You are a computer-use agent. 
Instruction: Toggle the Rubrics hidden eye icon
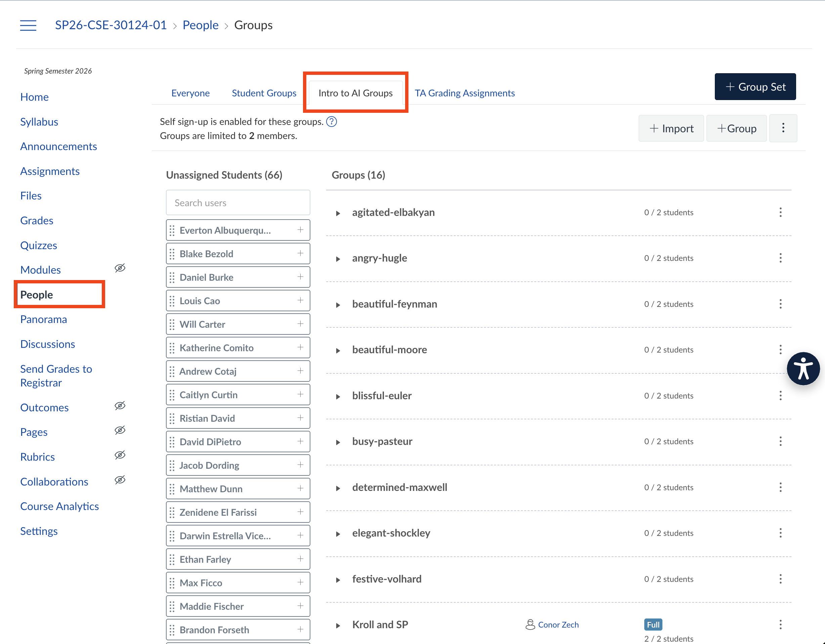pos(120,455)
